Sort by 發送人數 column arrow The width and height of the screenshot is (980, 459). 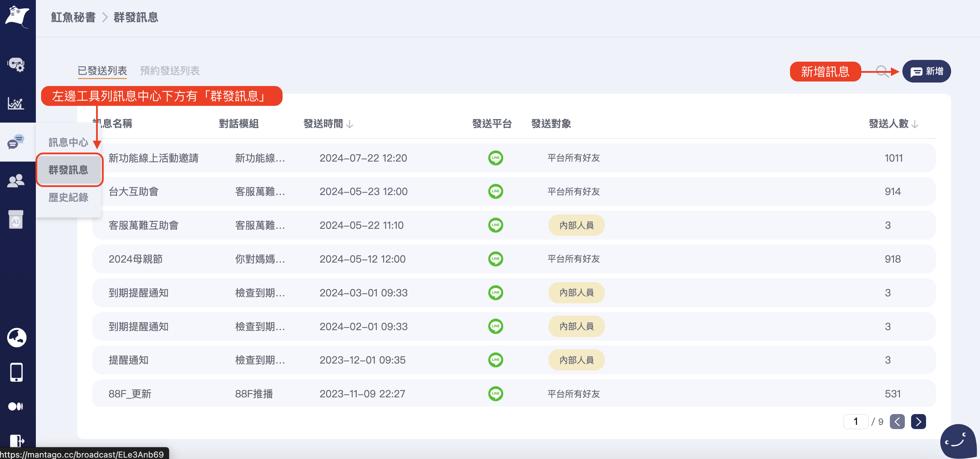[915, 124]
